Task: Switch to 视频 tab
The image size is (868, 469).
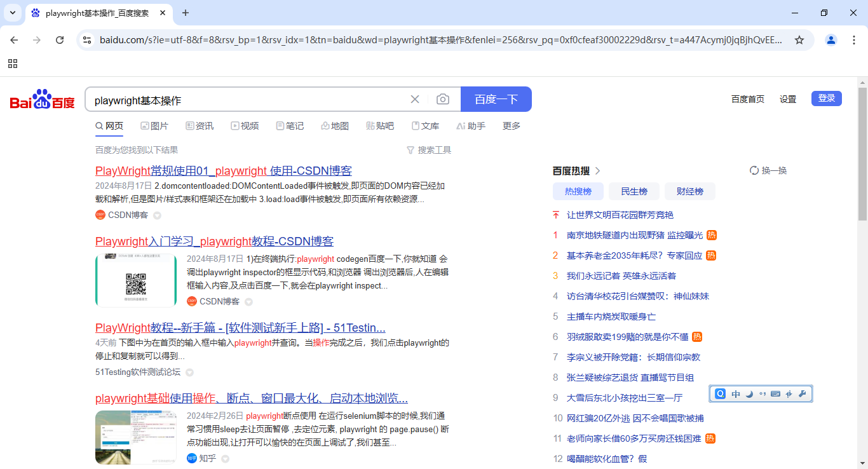Action: click(x=245, y=126)
